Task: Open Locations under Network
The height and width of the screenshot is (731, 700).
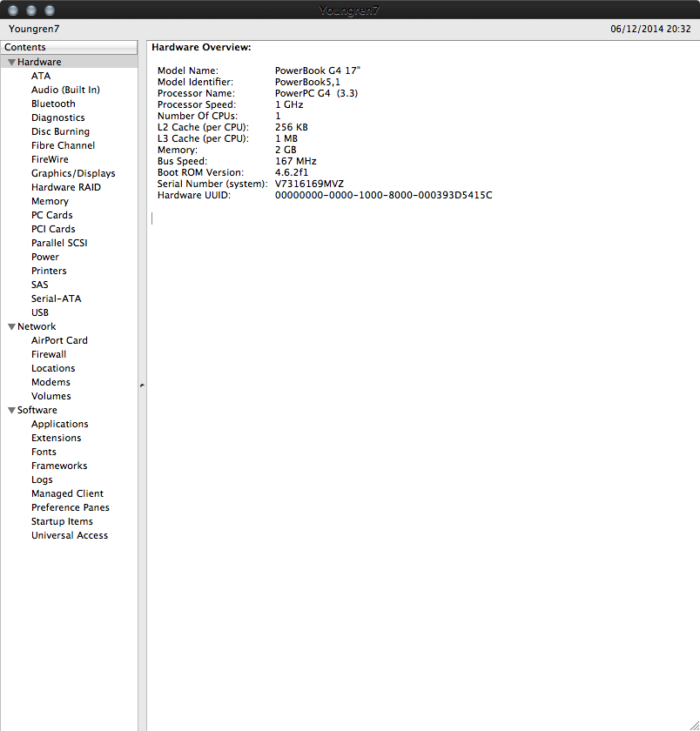Action: point(53,368)
